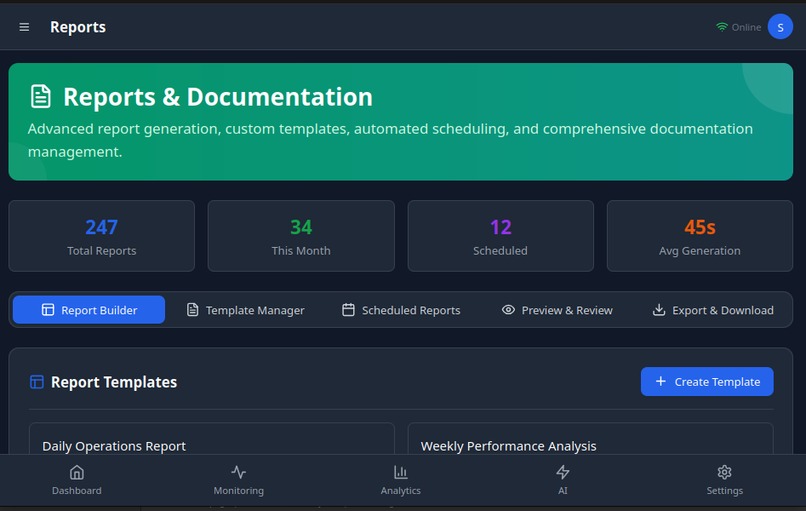Image resolution: width=806 pixels, height=511 pixels.
Task: Open the Preview & Review tab
Action: click(x=557, y=310)
